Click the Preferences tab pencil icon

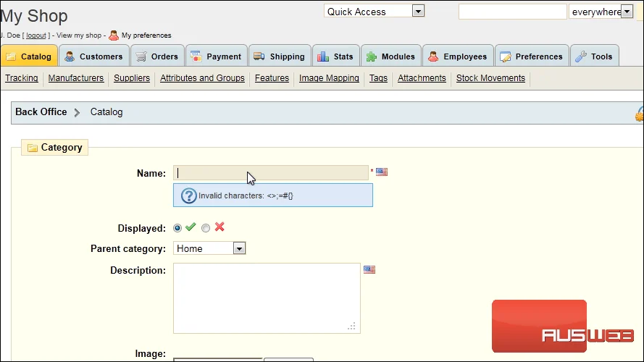click(506, 56)
